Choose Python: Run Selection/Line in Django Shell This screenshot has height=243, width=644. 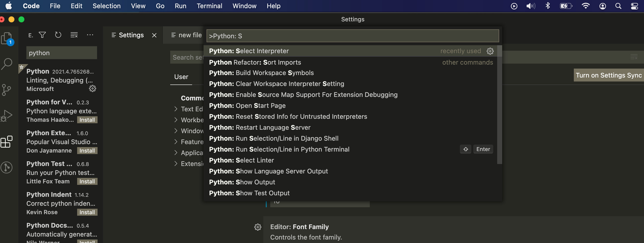[351, 139]
